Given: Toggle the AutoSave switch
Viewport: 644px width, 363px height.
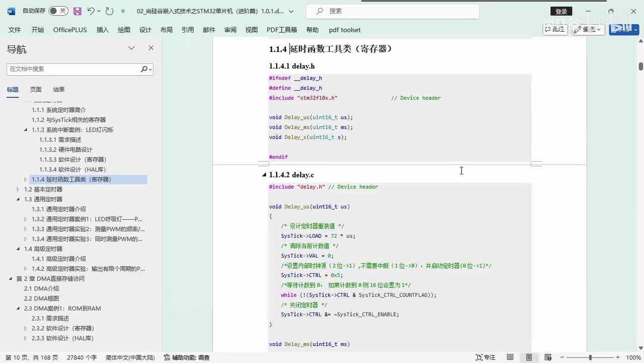Looking at the screenshot, I should tap(58, 11).
